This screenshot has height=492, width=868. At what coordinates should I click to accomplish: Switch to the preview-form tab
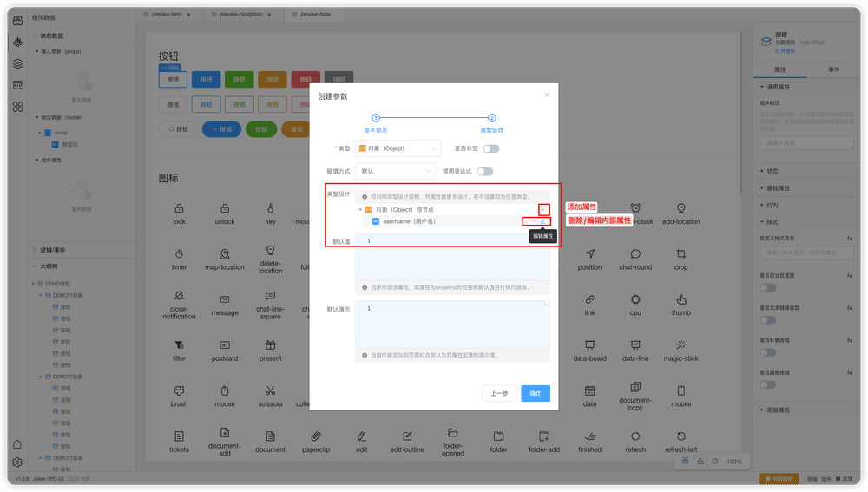pyautogui.click(x=168, y=15)
